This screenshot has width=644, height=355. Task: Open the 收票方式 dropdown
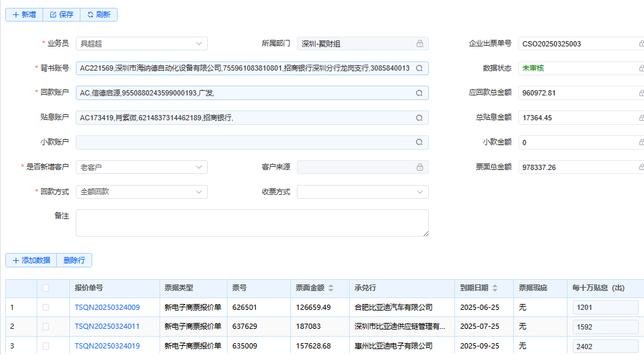coord(363,192)
